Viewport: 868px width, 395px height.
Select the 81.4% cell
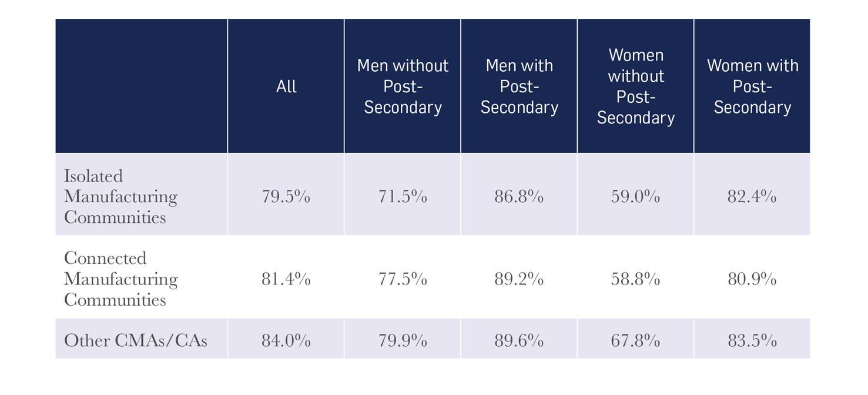286,279
